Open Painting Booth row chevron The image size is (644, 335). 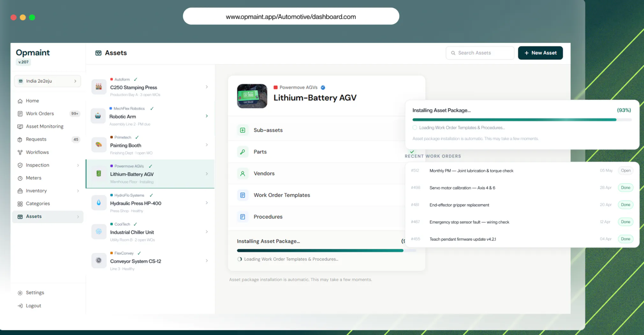point(207,145)
